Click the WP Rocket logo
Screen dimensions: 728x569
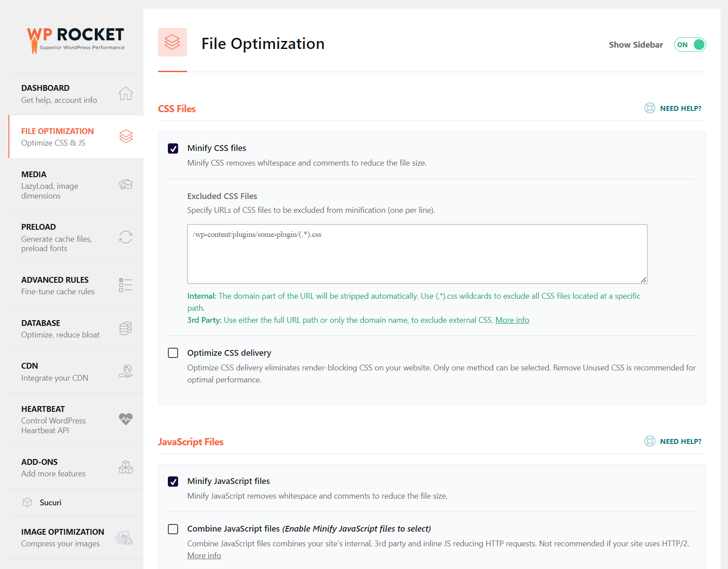tap(75, 38)
